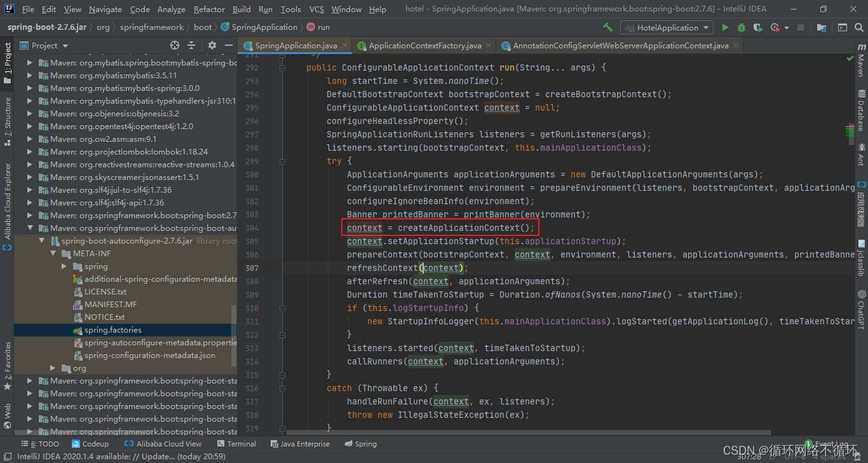The height and width of the screenshot is (463, 868).
Task: Select the opened file in Project view
Action: pos(176,45)
